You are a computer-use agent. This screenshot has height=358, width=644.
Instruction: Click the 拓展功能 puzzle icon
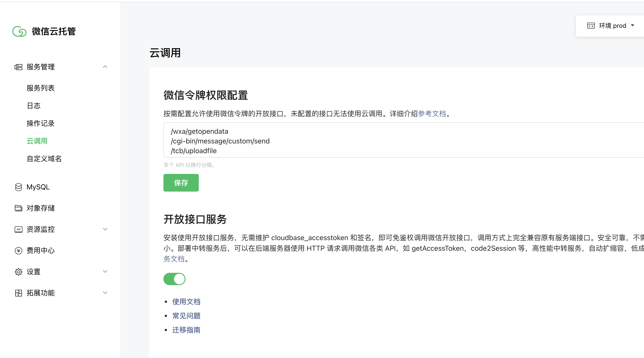pyautogui.click(x=18, y=293)
